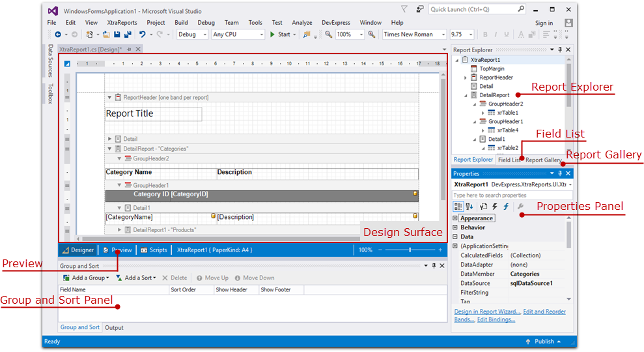The width and height of the screenshot is (644, 352).
Task: Pin the Group and Sort panel
Action: coord(434,266)
